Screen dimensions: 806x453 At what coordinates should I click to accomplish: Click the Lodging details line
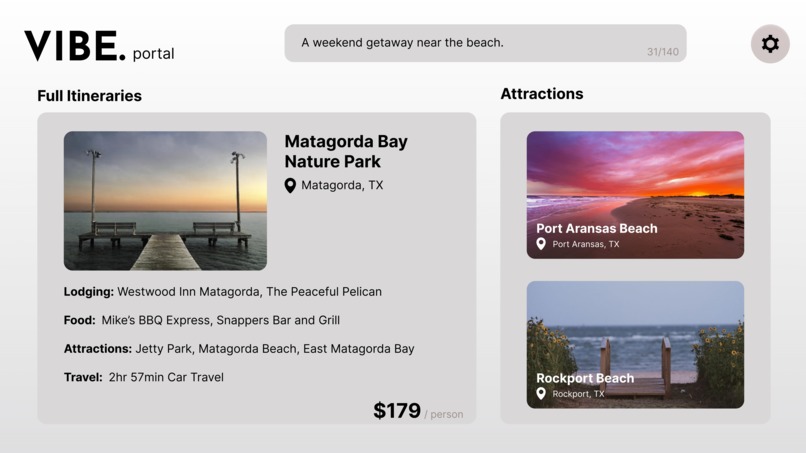(x=223, y=292)
